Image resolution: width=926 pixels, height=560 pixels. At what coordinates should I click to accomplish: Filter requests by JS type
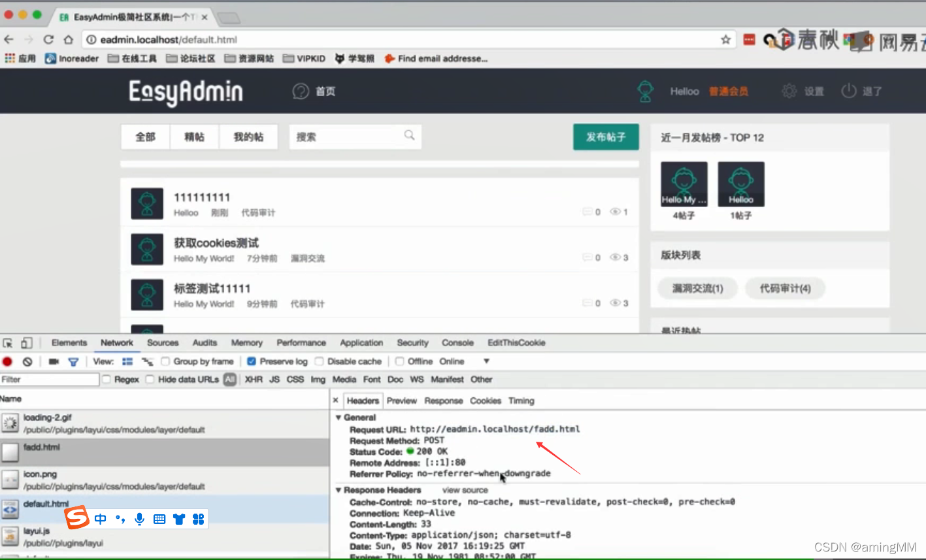[274, 380]
